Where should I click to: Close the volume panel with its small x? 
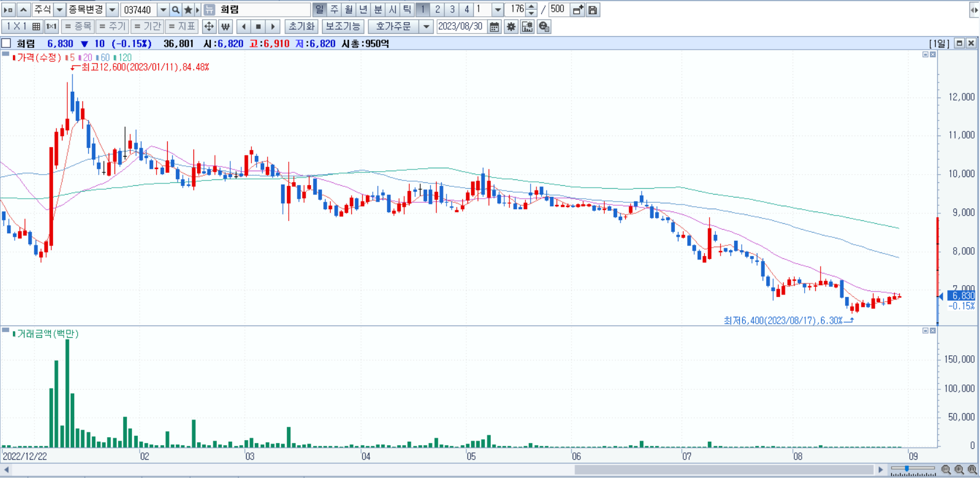(x=933, y=331)
